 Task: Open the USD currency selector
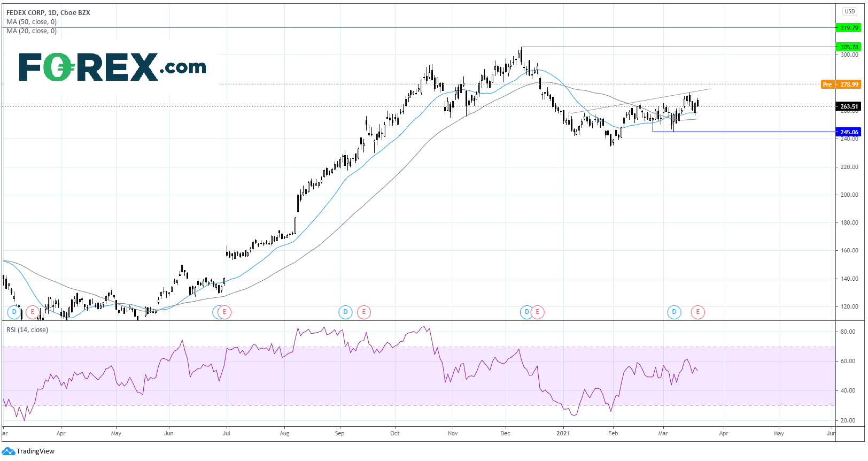[850, 11]
